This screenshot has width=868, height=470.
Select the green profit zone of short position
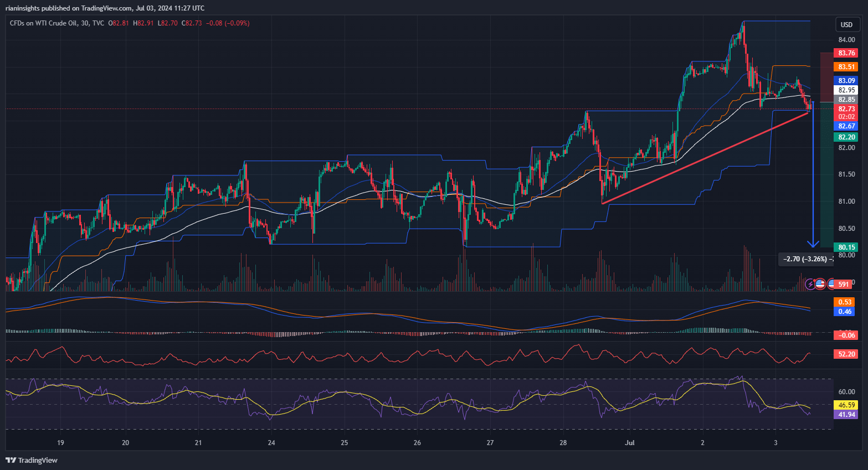point(826,174)
